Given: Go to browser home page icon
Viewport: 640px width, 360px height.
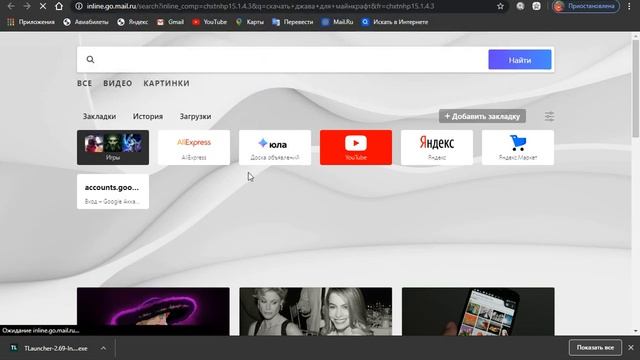Looking at the screenshot, I should pyautogui.click(x=59, y=6).
